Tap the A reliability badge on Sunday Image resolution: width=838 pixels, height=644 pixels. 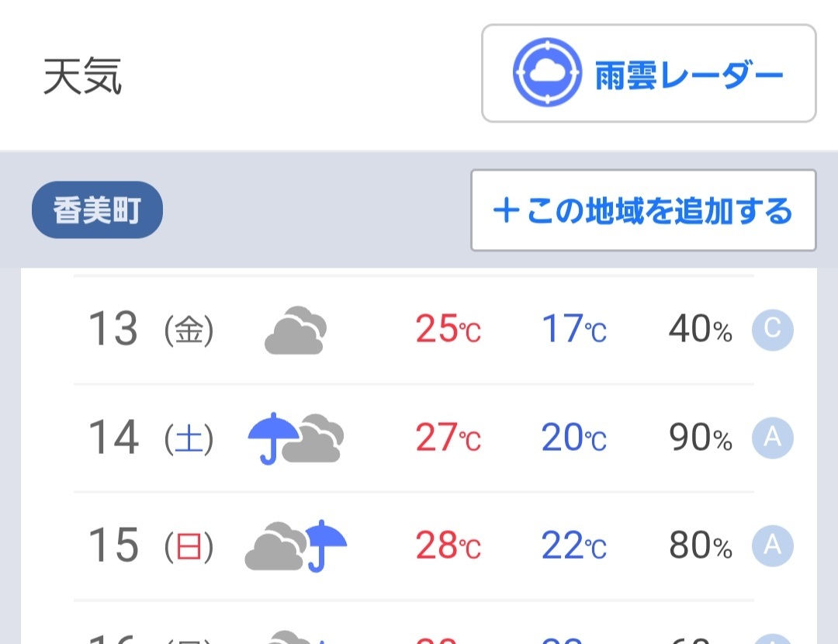772,545
